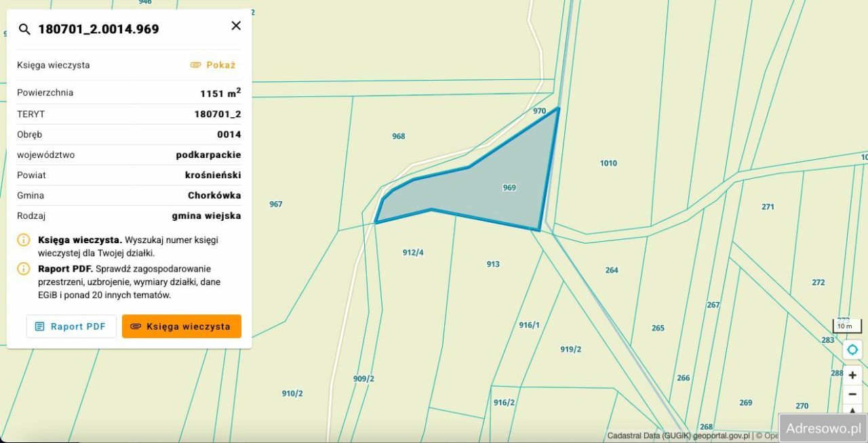Viewport: 868px width, 443px height.
Task: Zoom in using the plus button
Action: pos(852,375)
